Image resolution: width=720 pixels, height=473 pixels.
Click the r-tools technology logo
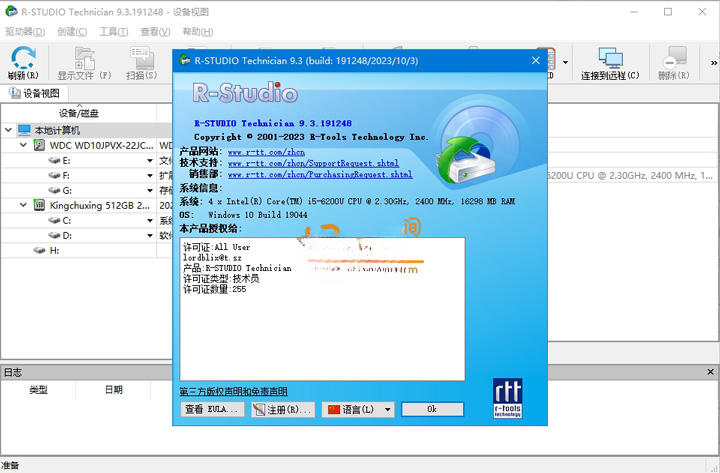click(507, 398)
